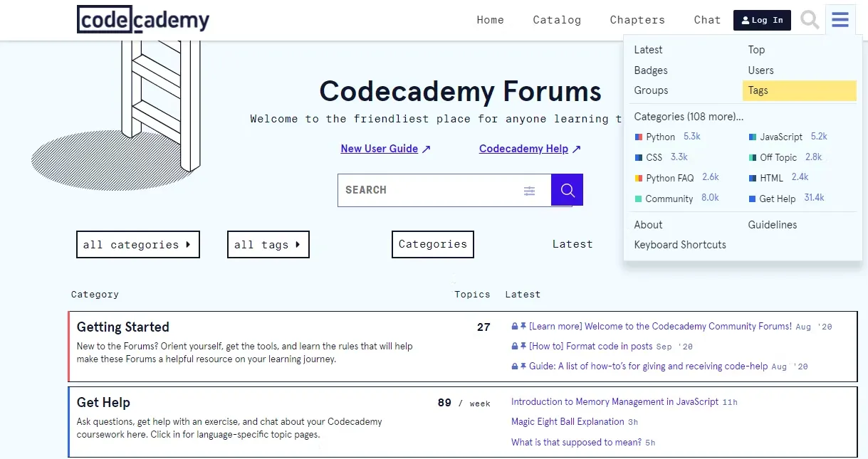This screenshot has width=868, height=459.
Task: Click the hamburger menu icon
Action: point(840,20)
